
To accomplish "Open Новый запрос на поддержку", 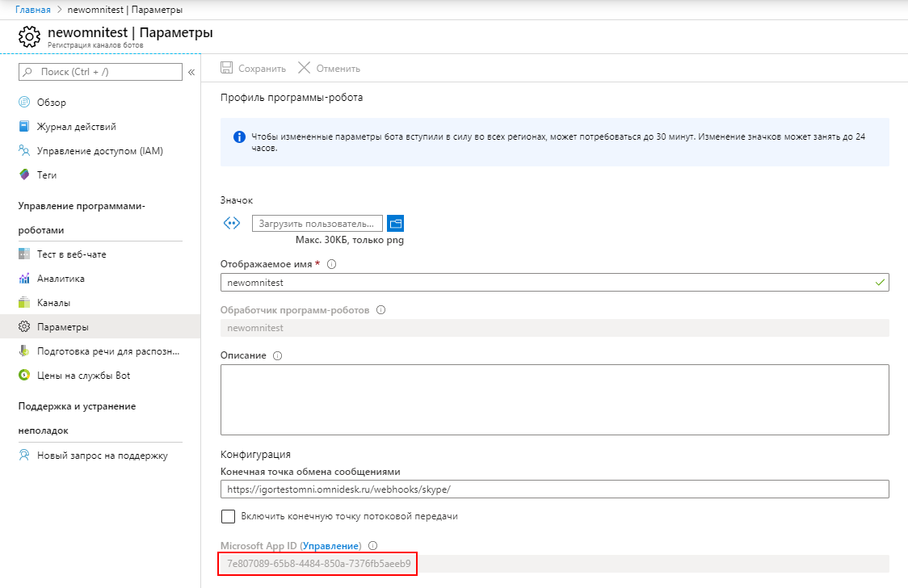I will tap(100, 456).
